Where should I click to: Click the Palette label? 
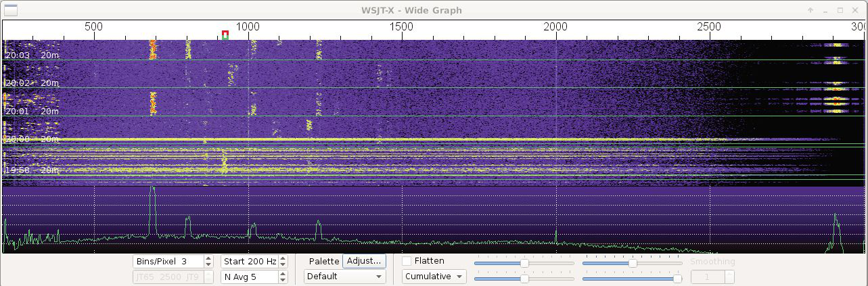pos(324,261)
